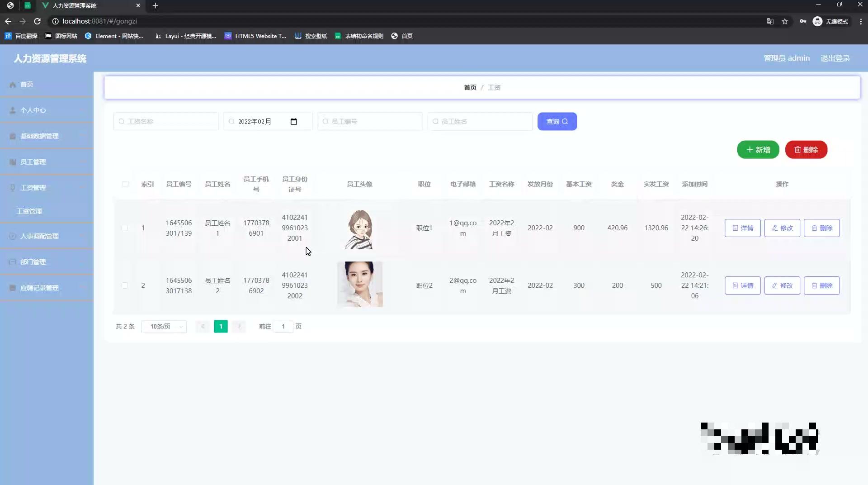Screen dimensions: 868x485
Task: Select the 首页 home icon in the sidebar
Action: tap(12, 84)
